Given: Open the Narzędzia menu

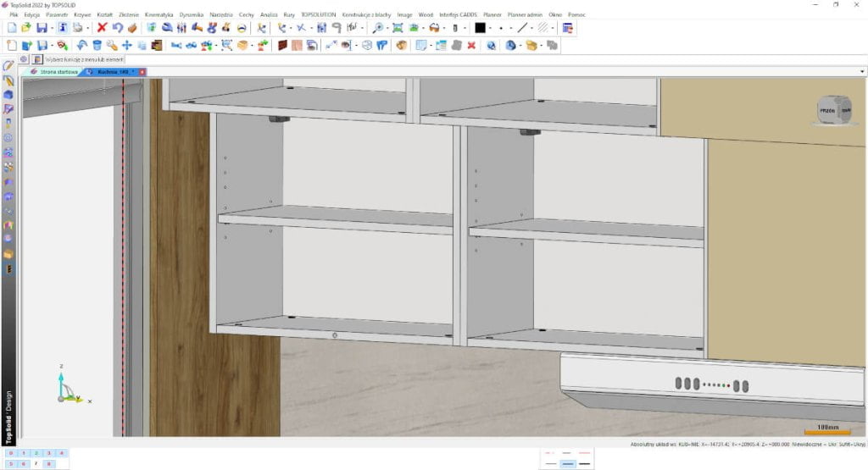Looking at the screenshot, I should click(x=221, y=15).
